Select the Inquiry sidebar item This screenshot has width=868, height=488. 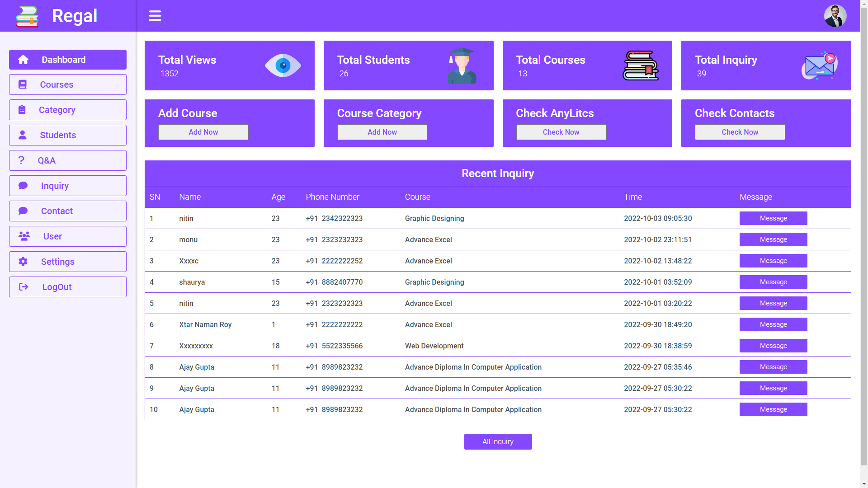pos(68,186)
